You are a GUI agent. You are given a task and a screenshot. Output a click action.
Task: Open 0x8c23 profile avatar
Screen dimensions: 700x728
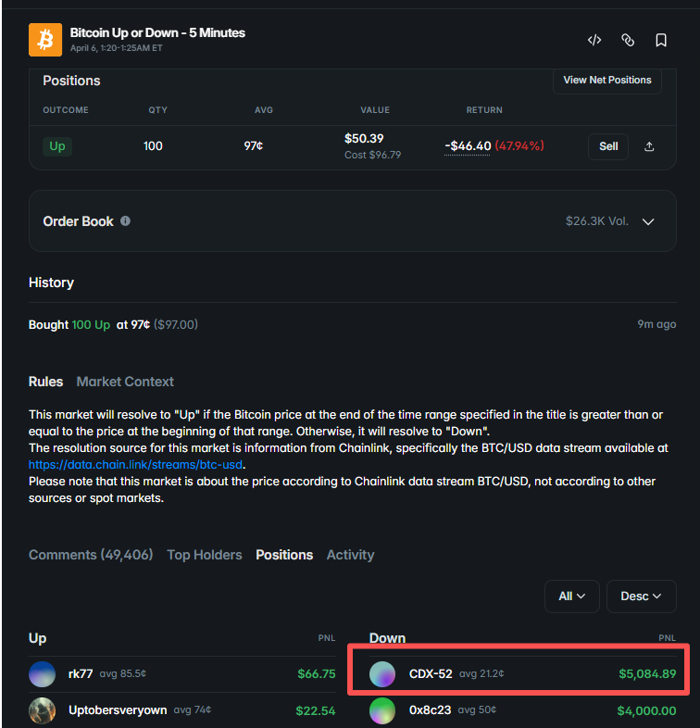click(x=382, y=710)
